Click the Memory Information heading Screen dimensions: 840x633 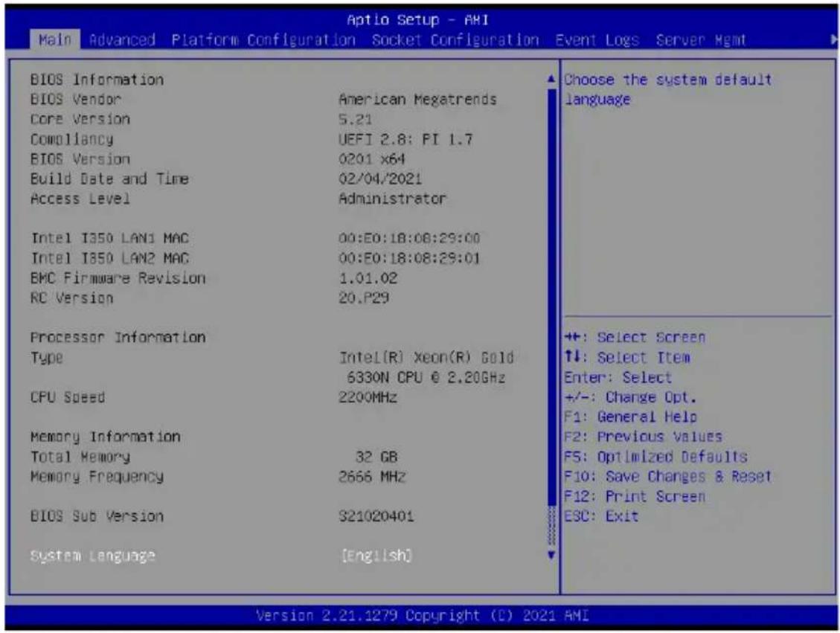[x=105, y=437]
